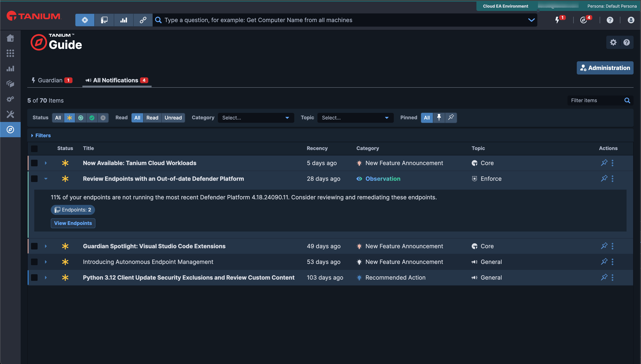
Task: Open the bar chart reports sidebar icon
Action: (x=10, y=69)
